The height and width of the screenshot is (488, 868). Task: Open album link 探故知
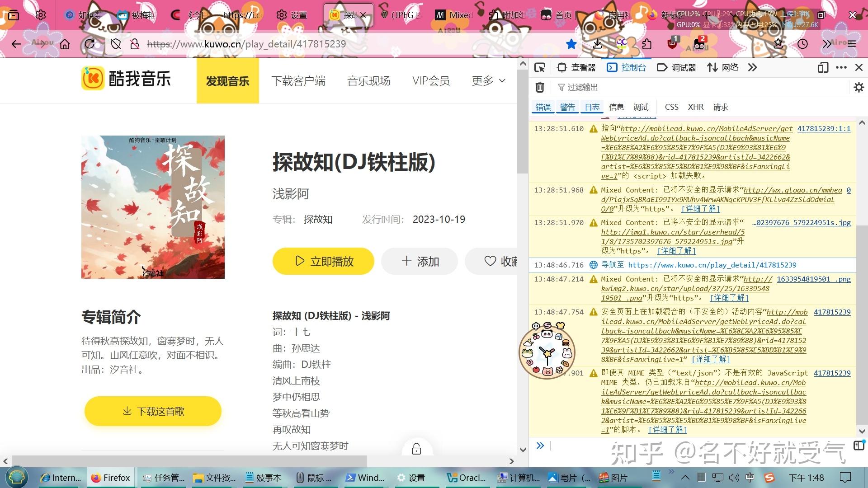(318, 220)
